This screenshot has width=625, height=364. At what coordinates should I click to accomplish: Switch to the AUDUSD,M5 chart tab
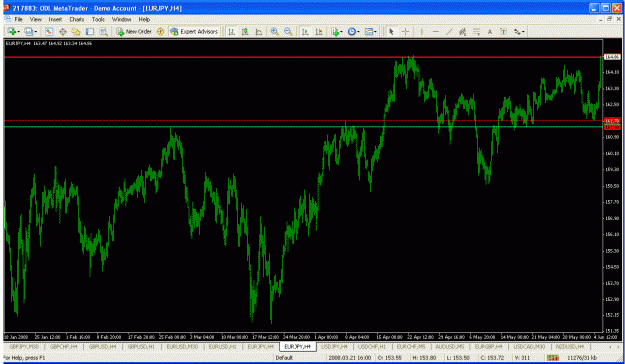[449, 347]
